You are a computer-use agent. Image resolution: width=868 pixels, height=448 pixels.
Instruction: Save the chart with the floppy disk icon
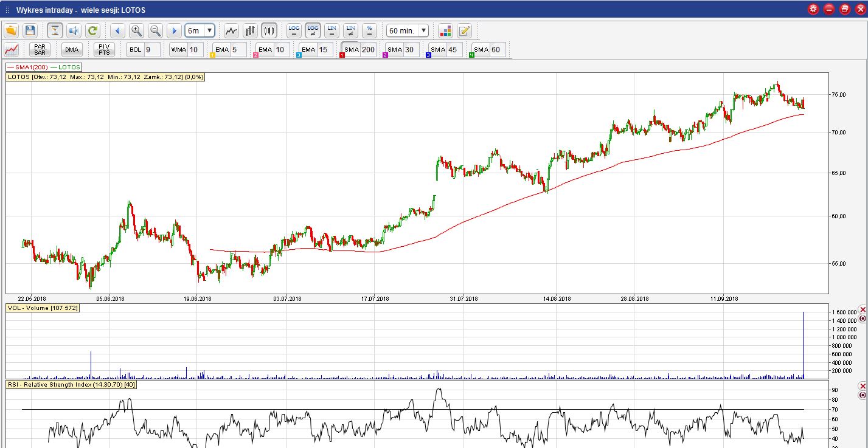coord(30,30)
